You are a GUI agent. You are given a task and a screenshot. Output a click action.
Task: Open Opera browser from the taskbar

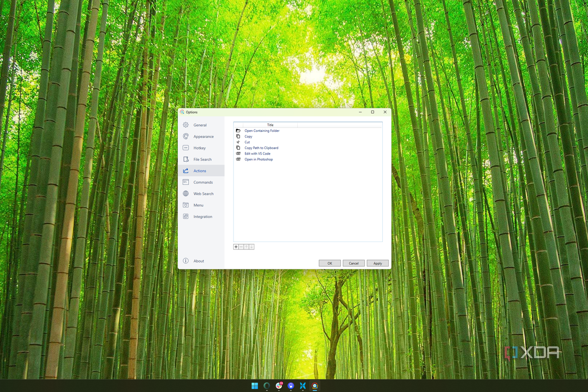tap(267, 385)
